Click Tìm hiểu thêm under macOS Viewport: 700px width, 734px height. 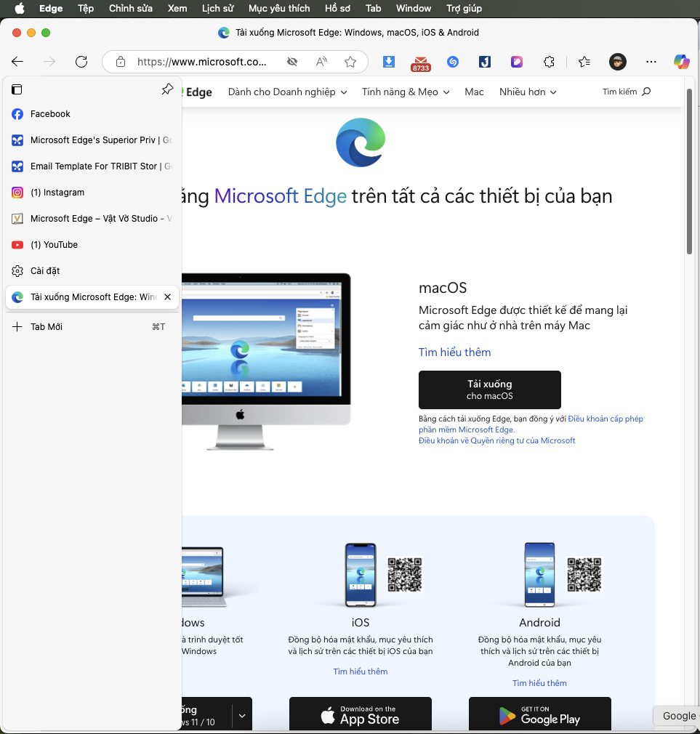point(454,352)
